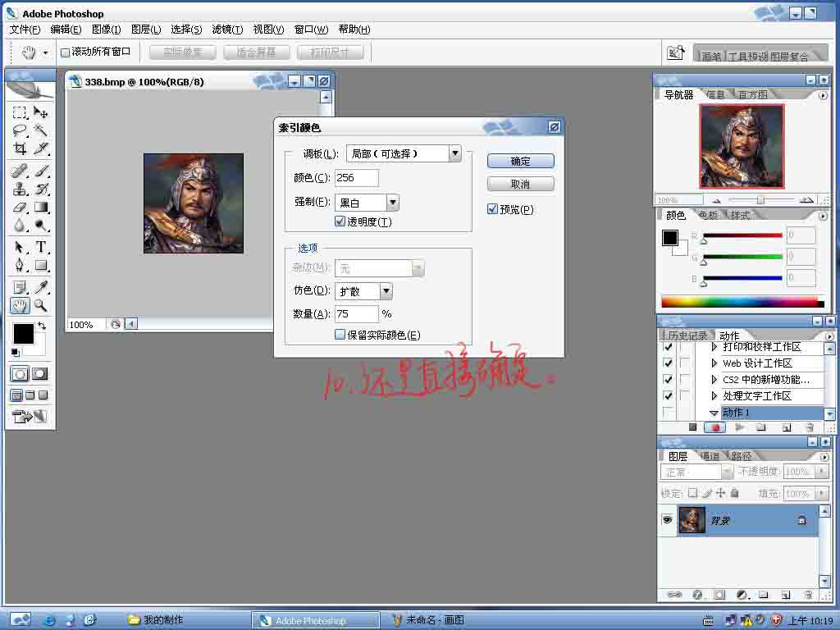This screenshot has height=630, width=840.
Task: Open the Filter menu
Action: pyautogui.click(x=227, y=30)
